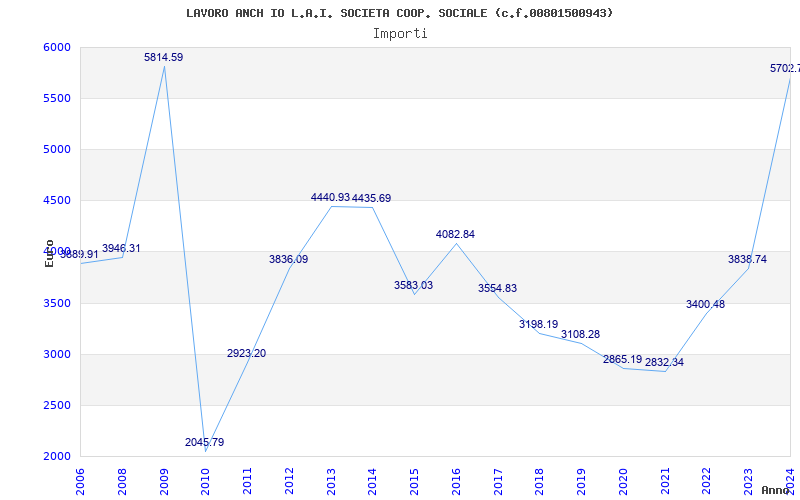Select the 3554.83 data label
Viewport: 800px width, 500px height.
(497, 288)
